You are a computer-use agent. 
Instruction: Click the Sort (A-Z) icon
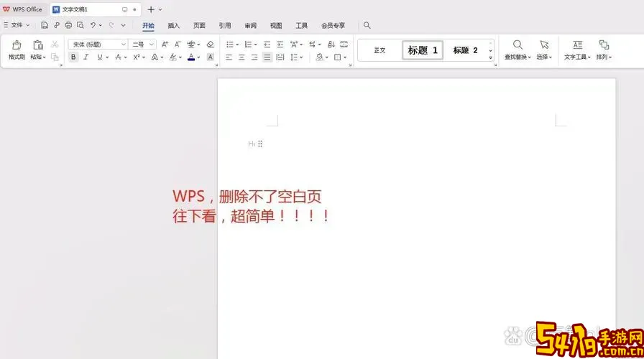click(331, 45)
